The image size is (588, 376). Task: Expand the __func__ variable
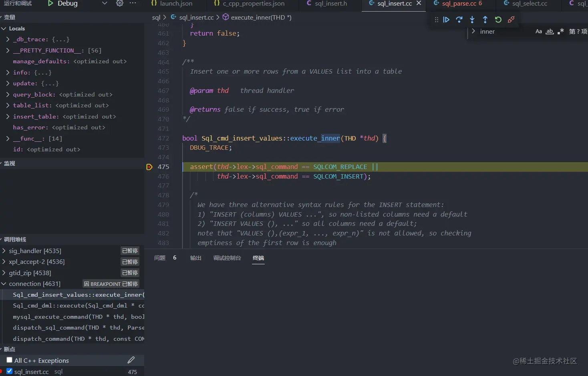8,139
